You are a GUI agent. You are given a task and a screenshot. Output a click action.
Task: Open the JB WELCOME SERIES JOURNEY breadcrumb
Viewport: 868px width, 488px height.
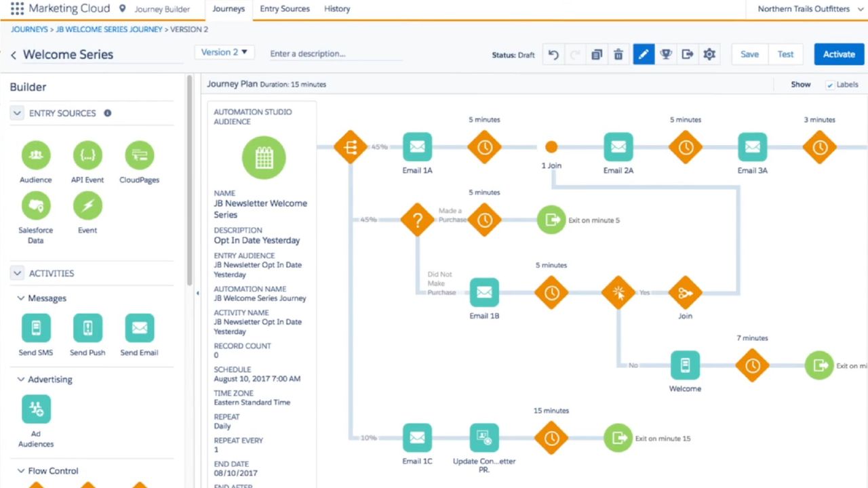109,30
